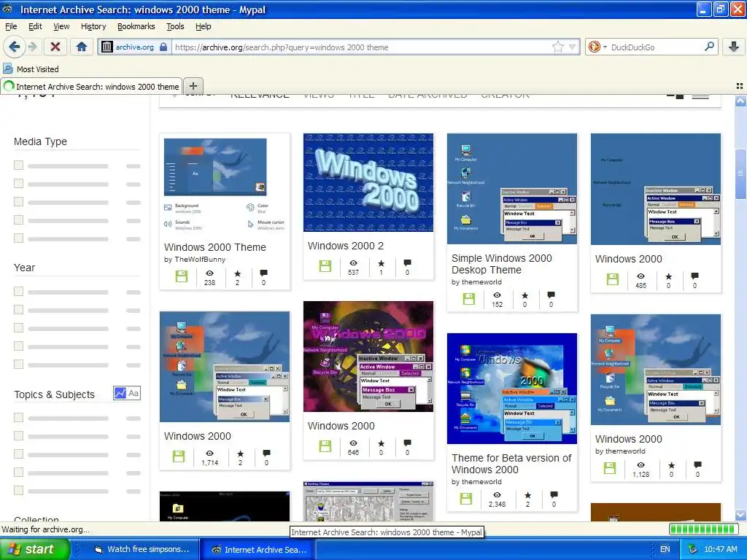Click the EN language indicator in tray

point(665,549)
